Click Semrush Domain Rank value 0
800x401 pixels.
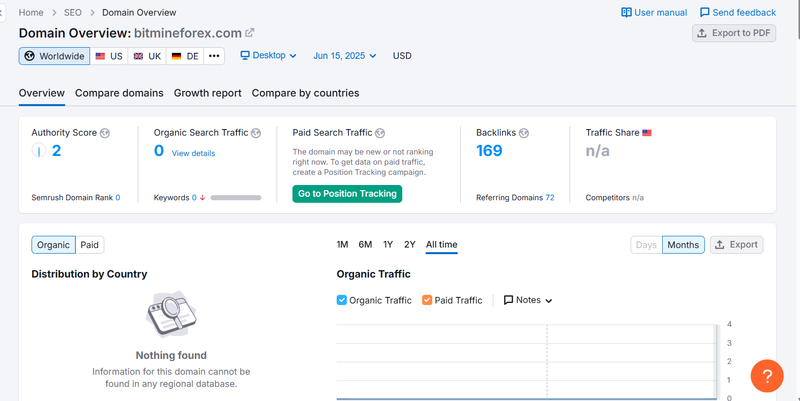point(118,197)
